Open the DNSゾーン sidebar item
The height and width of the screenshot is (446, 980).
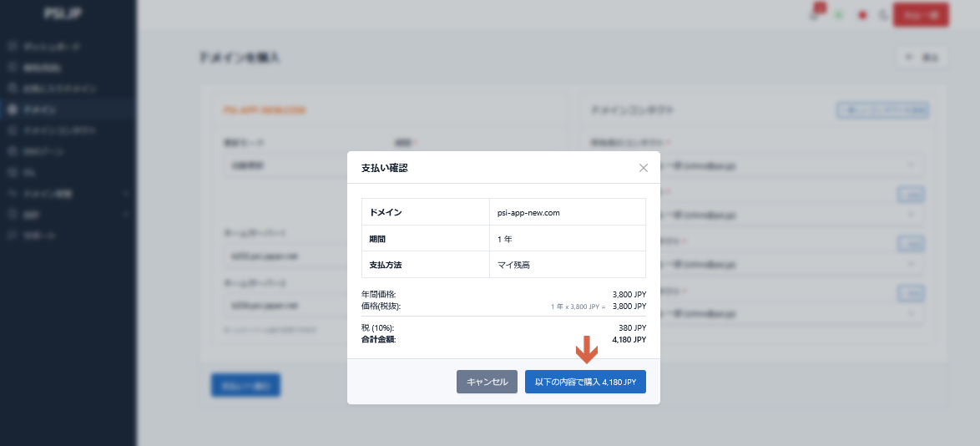[43, 152]
